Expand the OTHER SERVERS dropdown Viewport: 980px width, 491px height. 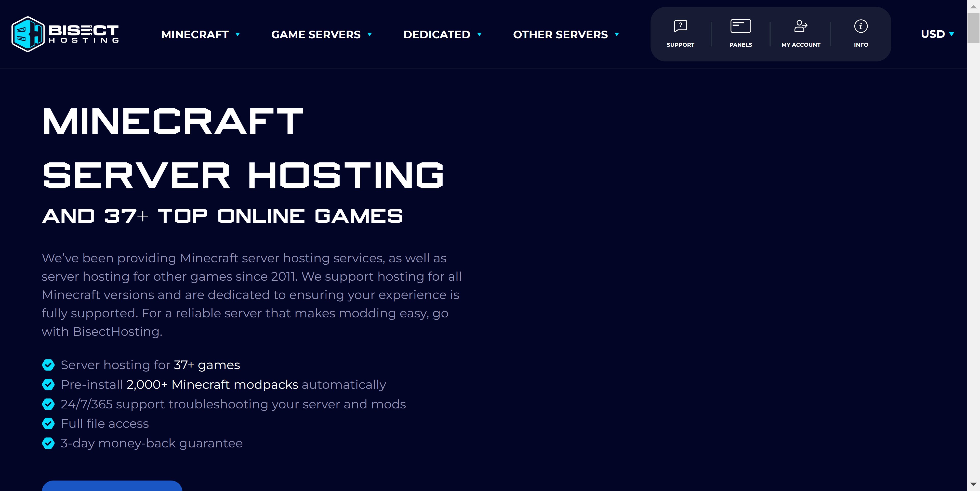[616, 35]
